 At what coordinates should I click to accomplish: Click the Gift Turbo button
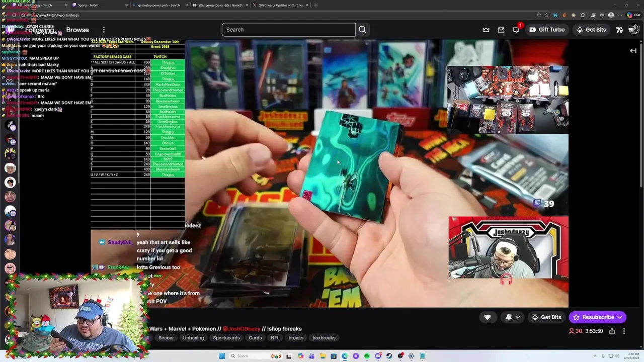(x=547, y=30)
